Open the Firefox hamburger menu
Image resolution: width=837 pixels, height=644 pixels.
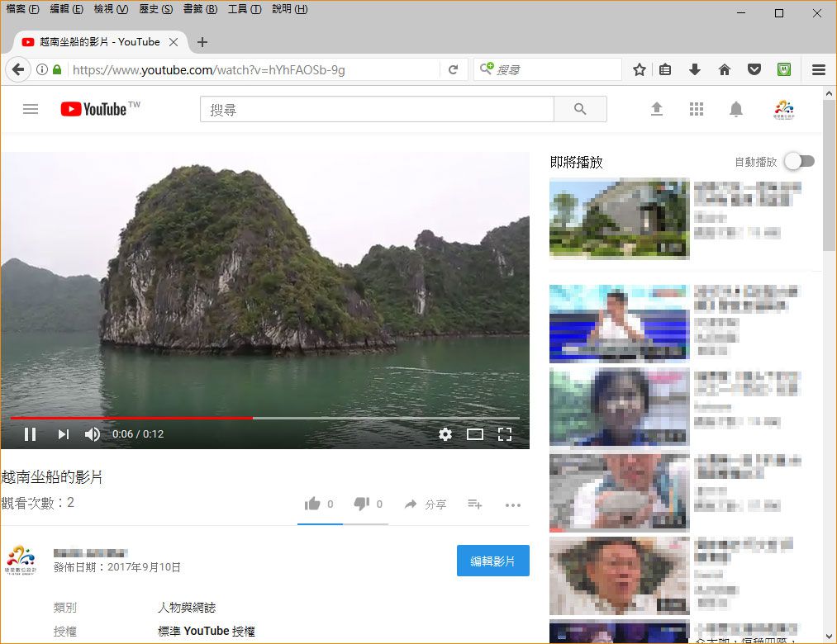point(819,70)
